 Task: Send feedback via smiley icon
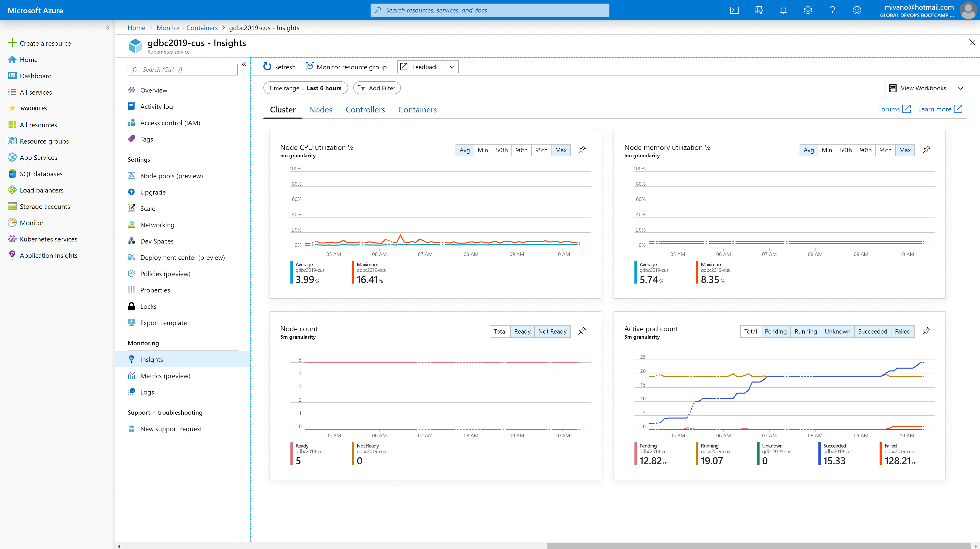tap(857, 10)
